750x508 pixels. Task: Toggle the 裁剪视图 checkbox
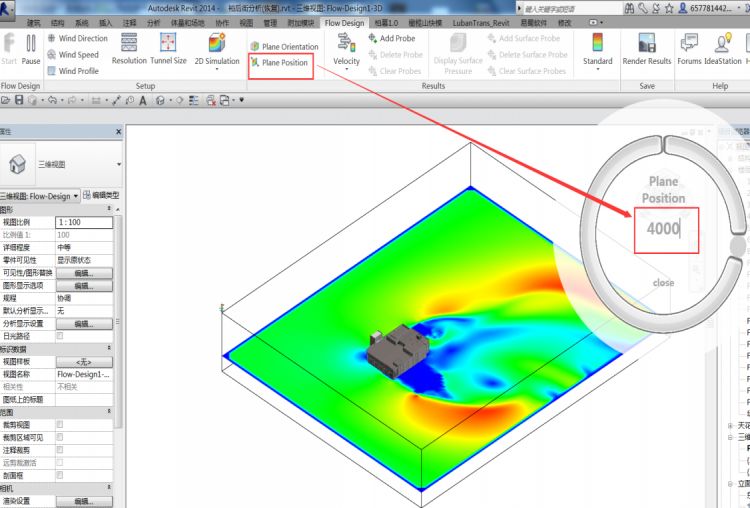[x=60, y=424]
